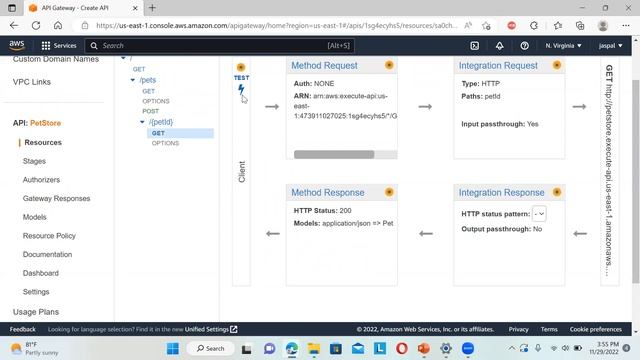Open Unified Settings link
Image resolution: width=640 pixels, height=360 pixels.
(211, 329)
